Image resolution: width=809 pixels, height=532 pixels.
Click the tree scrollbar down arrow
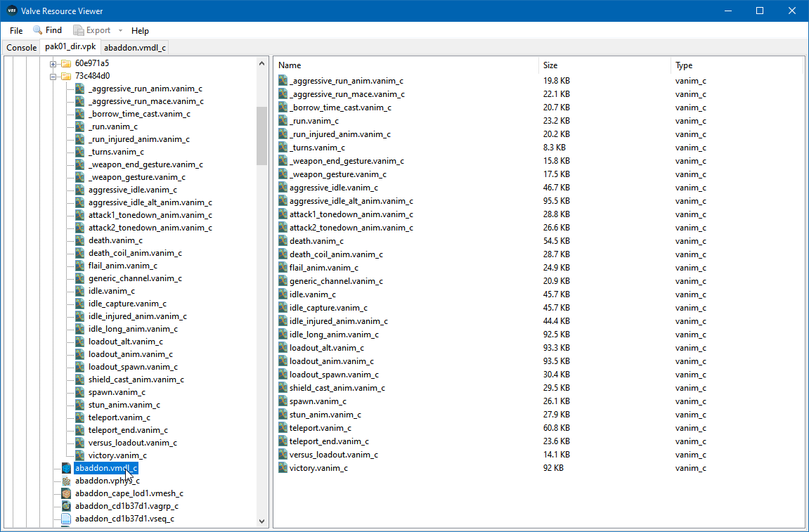click(261, 521)
